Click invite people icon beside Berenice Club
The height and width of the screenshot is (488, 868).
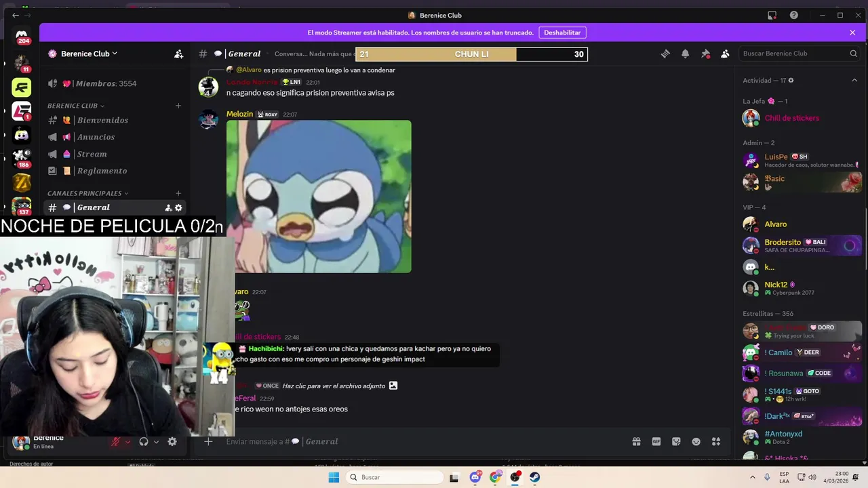pyautogui.click(x=178, y=54)
